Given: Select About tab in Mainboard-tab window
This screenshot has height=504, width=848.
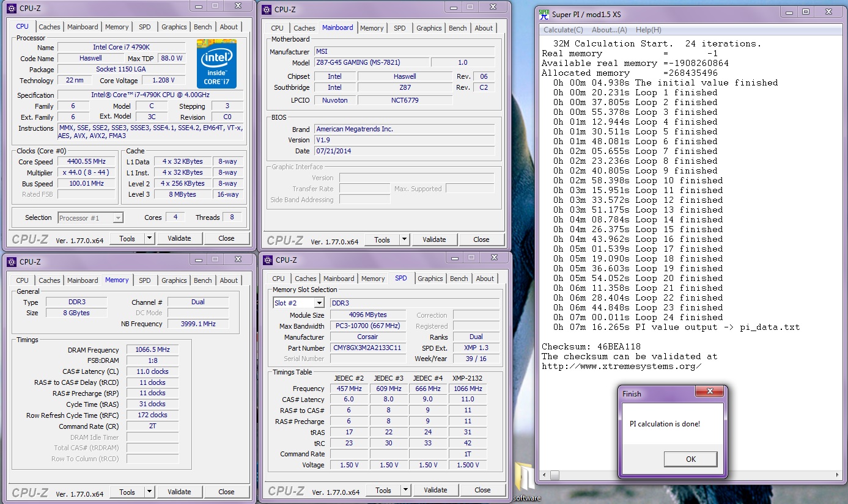Looking at the screenshot, I should coord(484,28).
